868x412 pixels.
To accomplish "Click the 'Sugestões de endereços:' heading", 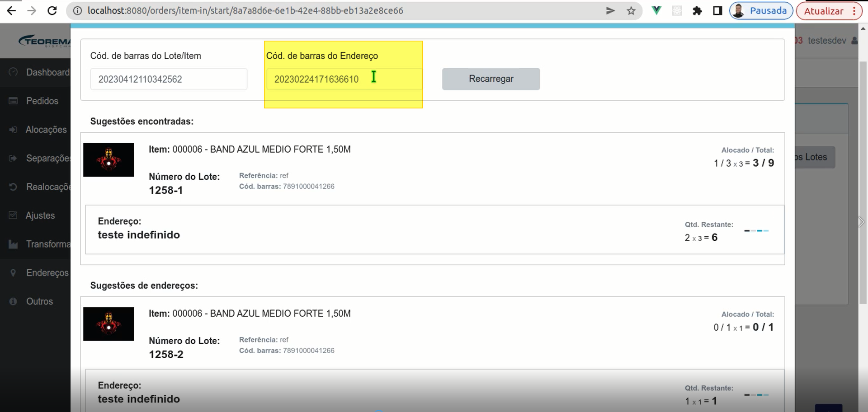I will pos(144,286).
